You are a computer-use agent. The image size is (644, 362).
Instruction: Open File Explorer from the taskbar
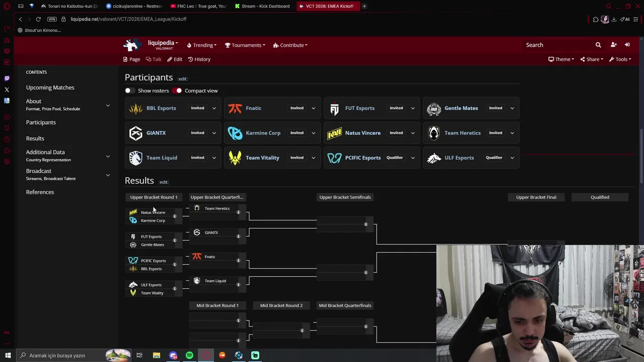click(x=156, y=355)
